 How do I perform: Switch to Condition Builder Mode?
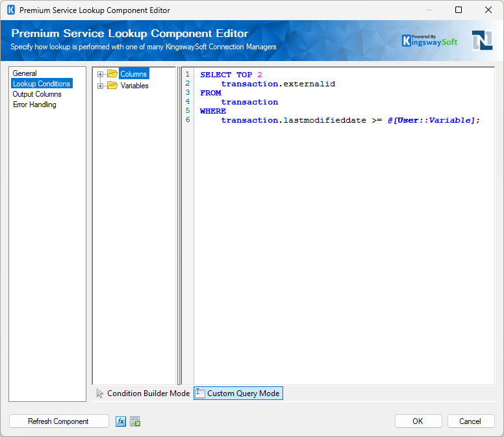tap(144, 393)
